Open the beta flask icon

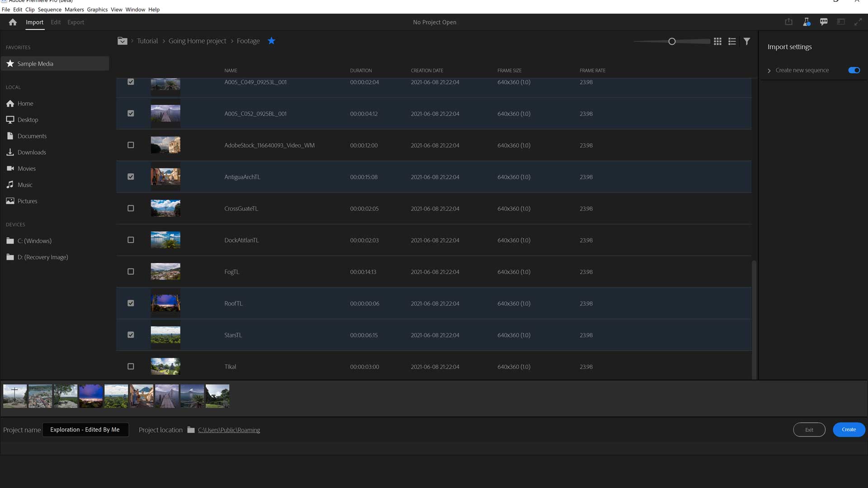point(806,22)
